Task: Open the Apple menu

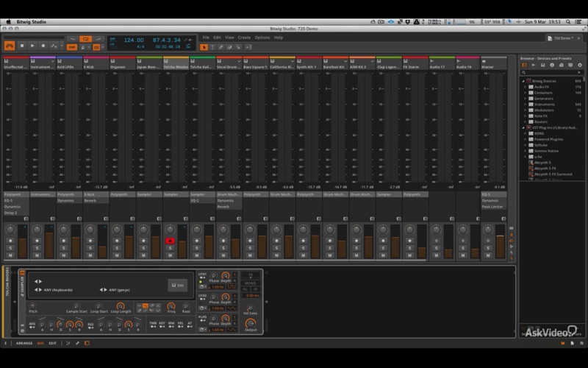Action: (x=8, y=22)
